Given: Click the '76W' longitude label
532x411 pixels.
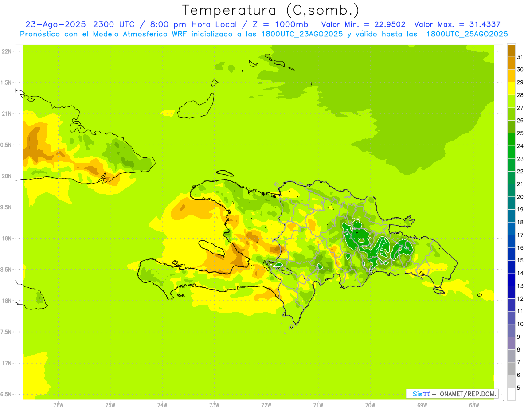Looking at the screenshot, I should pyautogui.click(x=58, y=405).
